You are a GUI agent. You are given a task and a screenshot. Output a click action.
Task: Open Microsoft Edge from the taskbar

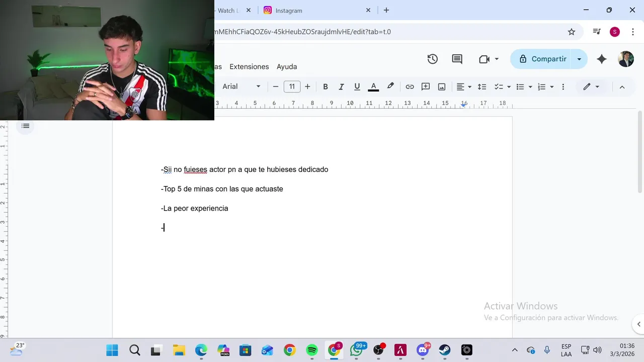[201, 350]
